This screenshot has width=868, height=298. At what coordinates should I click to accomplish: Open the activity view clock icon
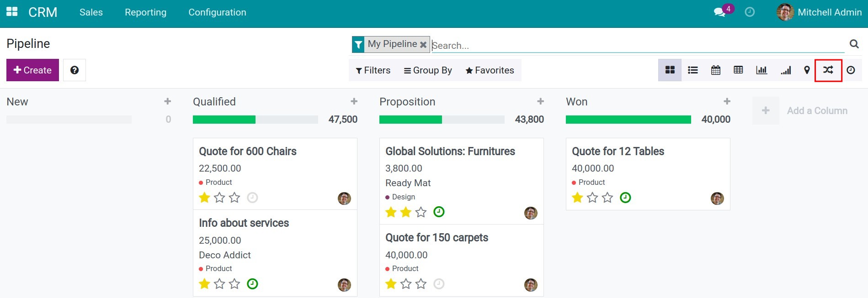click(850, 70)
